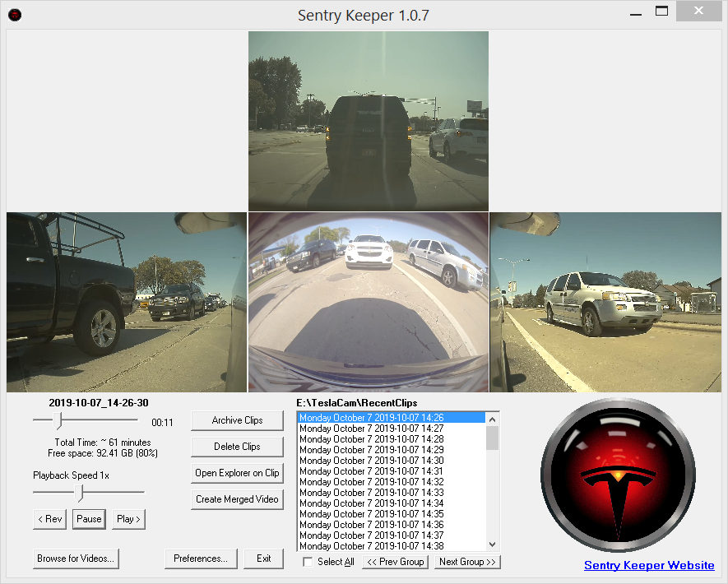Pause the current playback
728x584 pixels.
coord(88,519)
